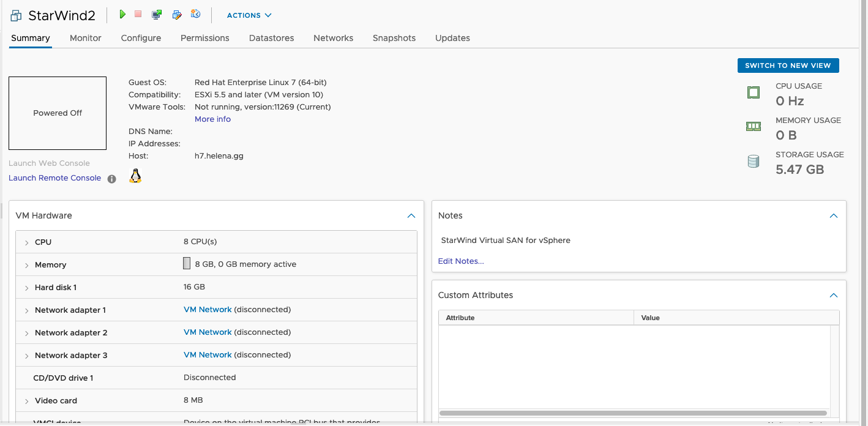This screenshot has width=868, height=426.
Task: Expand the CPU hardware row
Action: (27, 243)
